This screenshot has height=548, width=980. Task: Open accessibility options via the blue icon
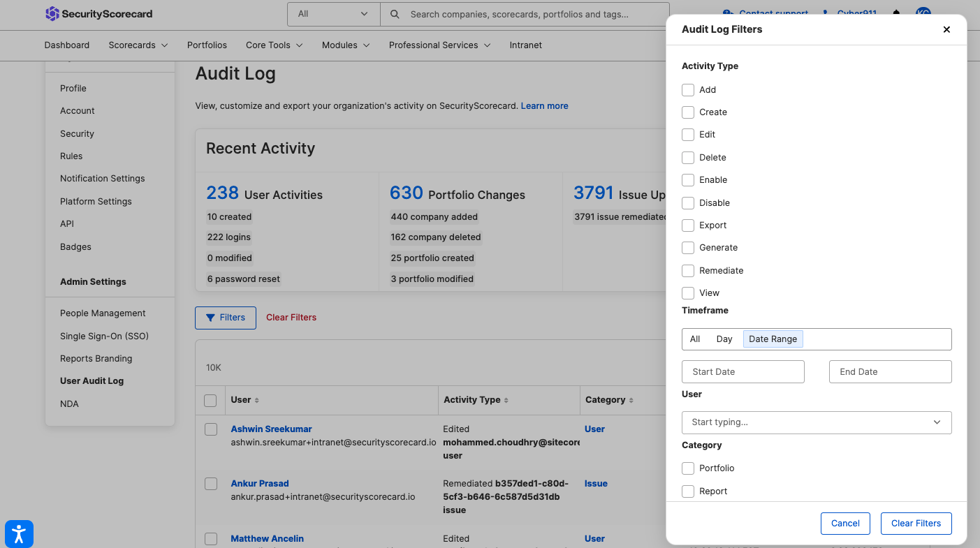pos(19,533)
